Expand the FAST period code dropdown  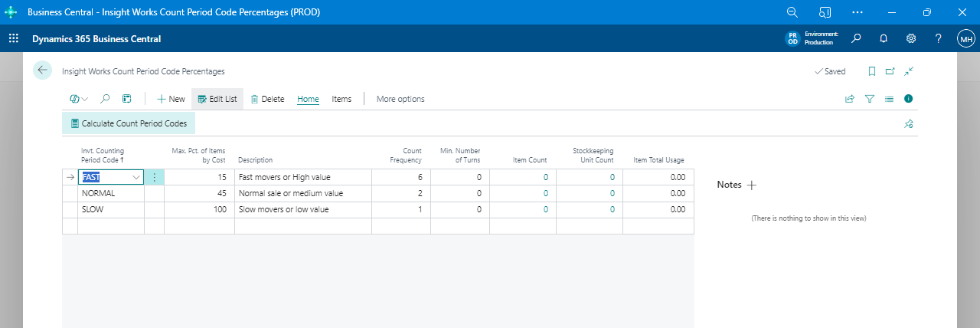(136, 177)
